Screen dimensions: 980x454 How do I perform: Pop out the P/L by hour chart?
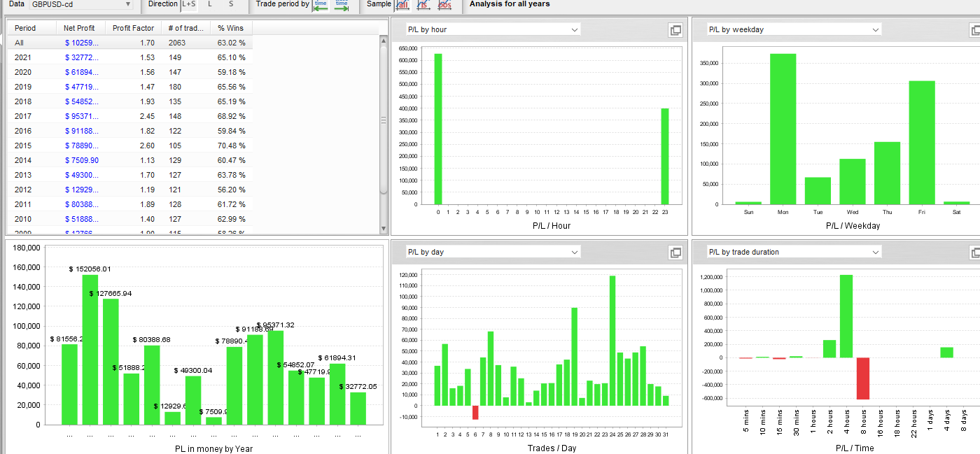(675, 30)
